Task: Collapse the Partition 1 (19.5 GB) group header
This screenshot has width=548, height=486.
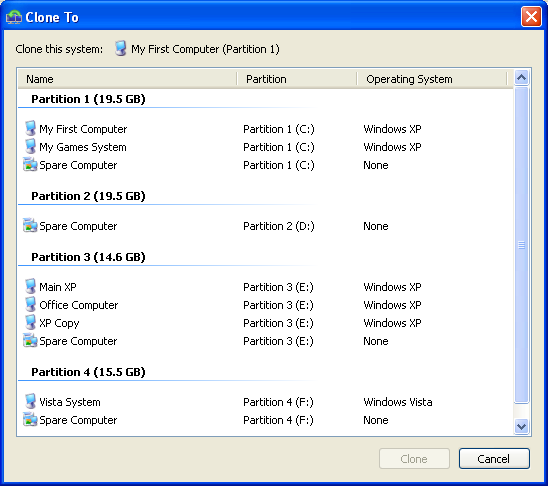Action: point(88,99)
